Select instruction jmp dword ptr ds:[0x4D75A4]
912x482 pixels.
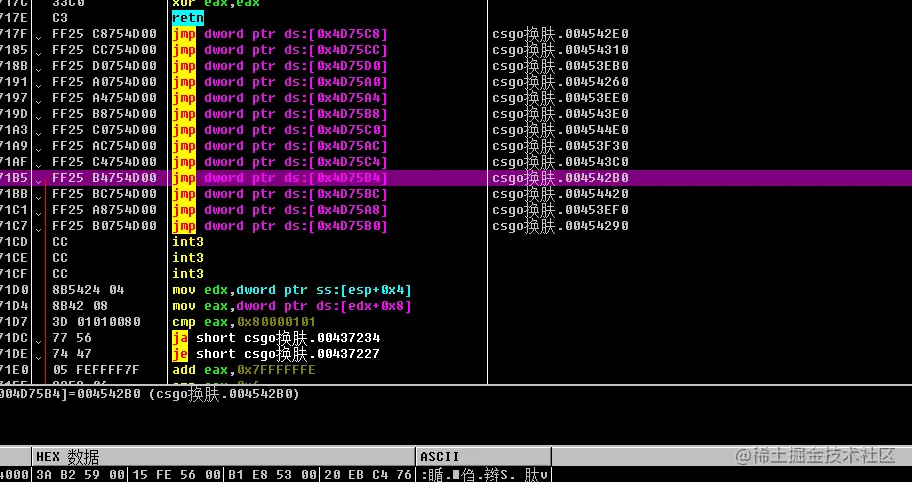(x=280, y=98)
